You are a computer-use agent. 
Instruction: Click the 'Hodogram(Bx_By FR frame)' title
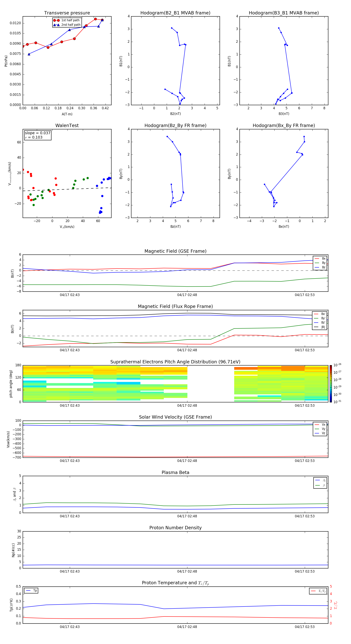pyautogui.click(x=284, y=125)
